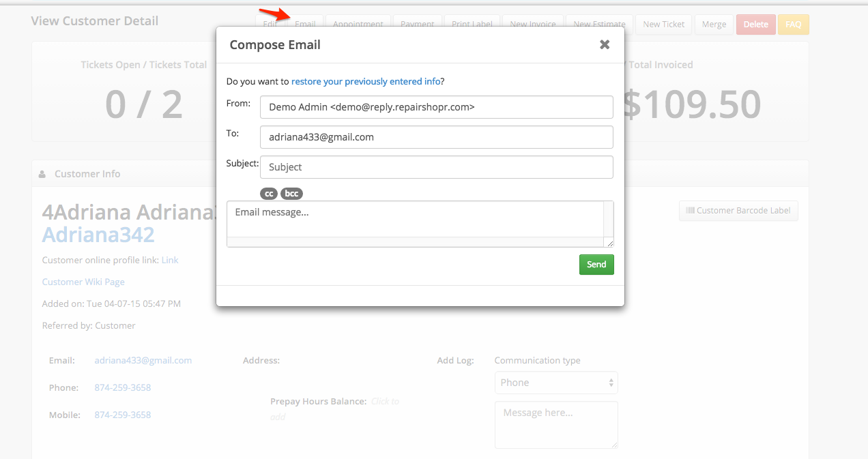Click the green Send button

point(596,265)
